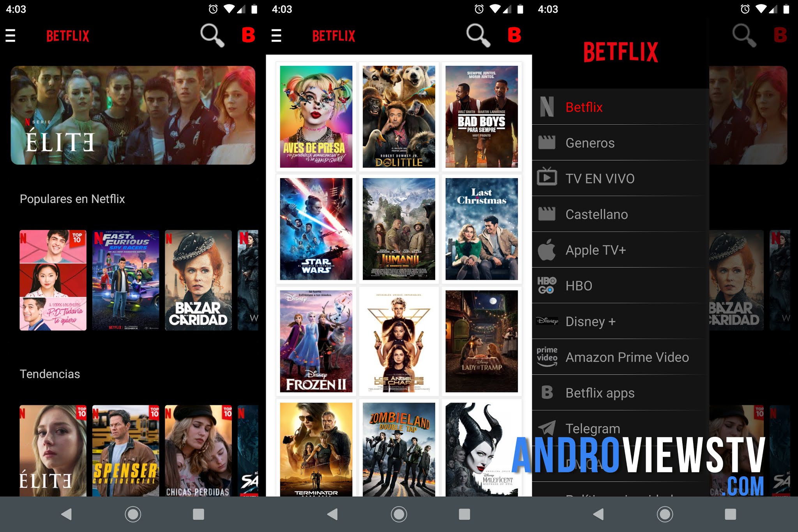Open the hamburger menu on first screen

(11, 35)
